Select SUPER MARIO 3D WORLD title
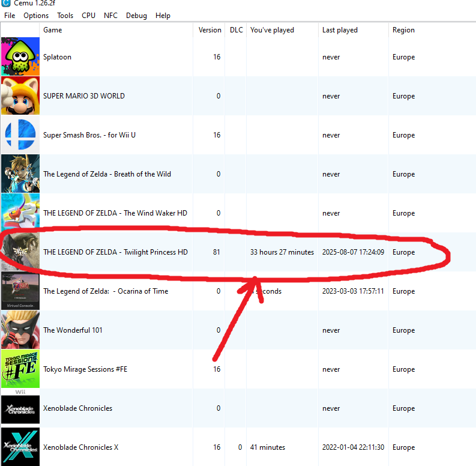 tap(84, 96)
